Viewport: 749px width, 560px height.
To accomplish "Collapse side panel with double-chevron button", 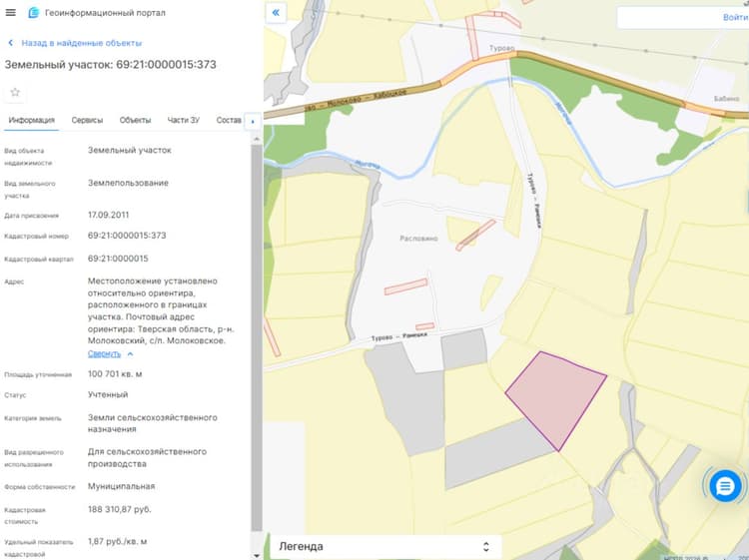I will click(x=276, y=13).
